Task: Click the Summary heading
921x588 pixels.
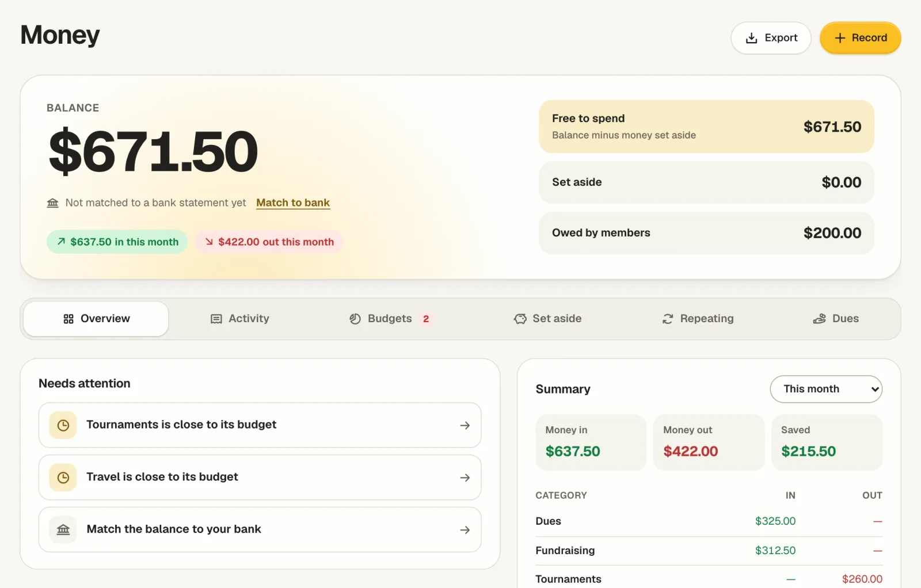Action: (x=563, y=390)
